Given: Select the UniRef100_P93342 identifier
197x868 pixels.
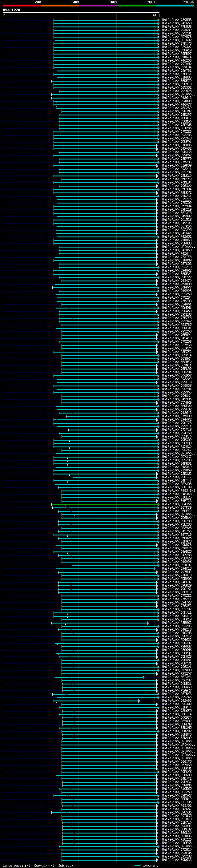Looking at the screenshot, I should (x=177, y=321).
